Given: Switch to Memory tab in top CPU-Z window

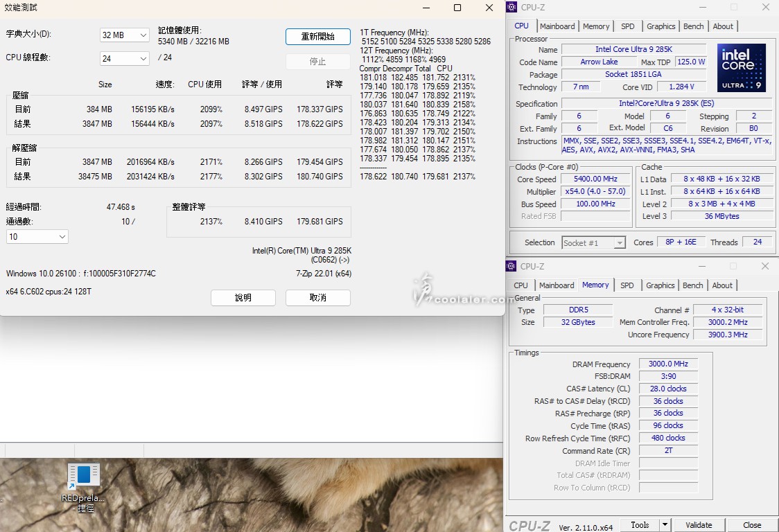Looking at the screenshot, I should (x=595, y=26).
